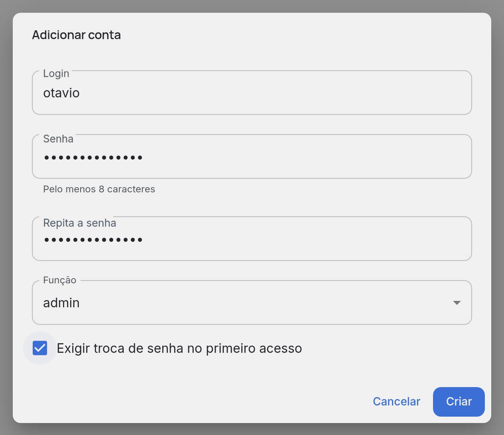Image resolution: width=504 pixels, height=435 pixels.
Task: Click the 'Login' floating label
Action: pyautogui.click(x=56, y=74)
